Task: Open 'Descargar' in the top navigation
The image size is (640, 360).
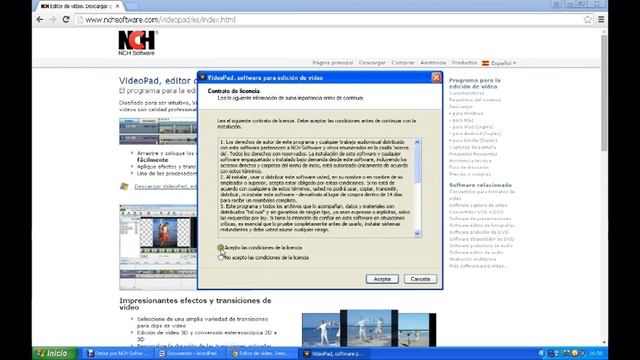Action: click(372, 63)
